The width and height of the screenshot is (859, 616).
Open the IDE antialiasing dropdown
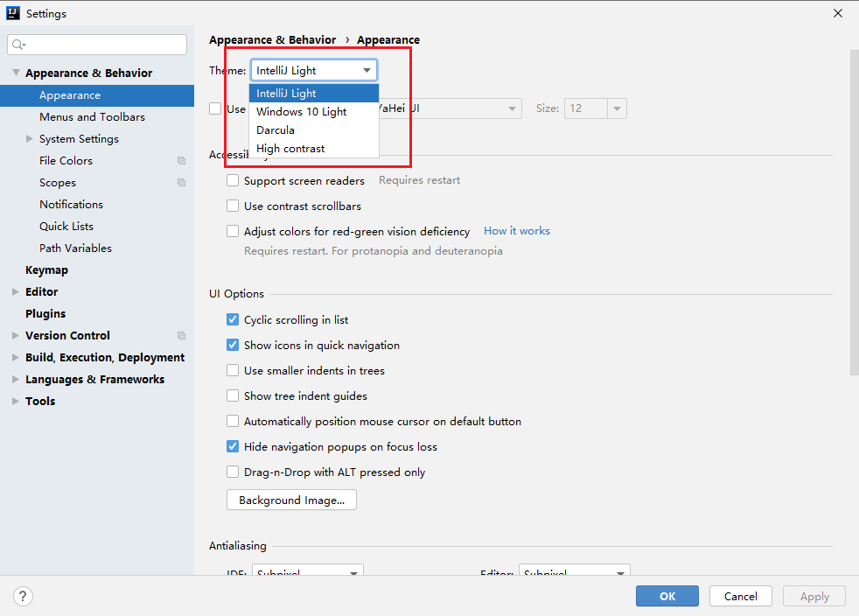pyautogui.click(x=308, y=570)
